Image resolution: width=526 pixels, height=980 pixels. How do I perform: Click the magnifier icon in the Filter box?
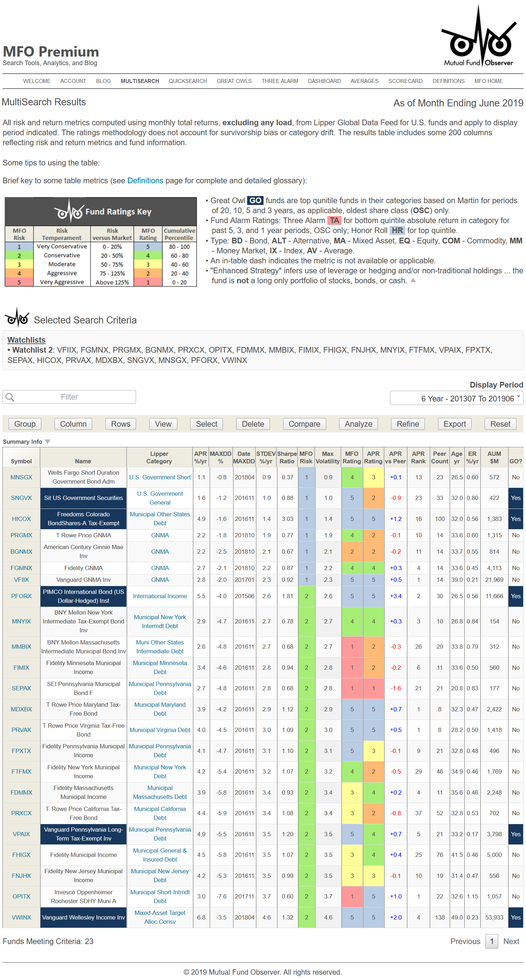coord(10,397)
